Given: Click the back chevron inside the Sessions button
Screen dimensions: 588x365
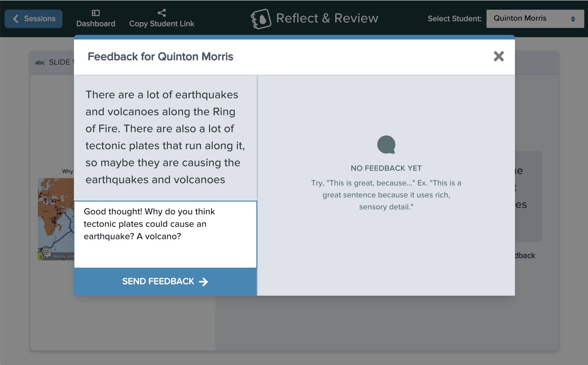Looking at the screenshot, I should pyautogui.click(x=16, y=19).
